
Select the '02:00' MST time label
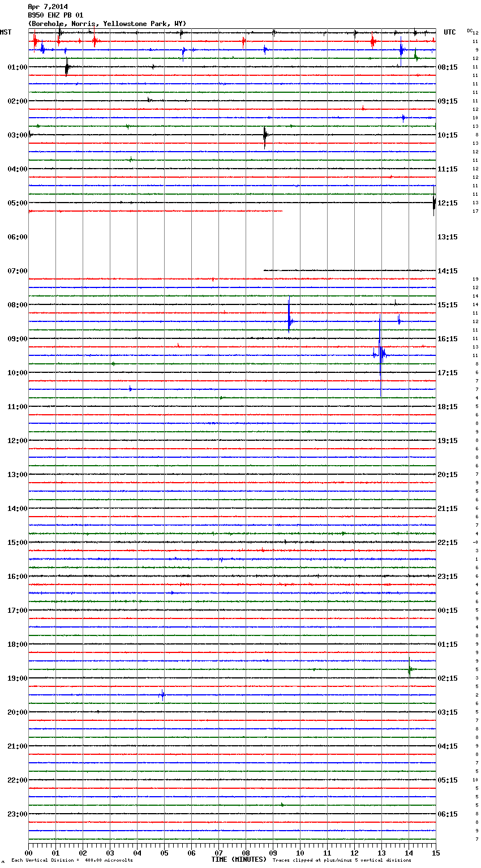coord(18,101)
